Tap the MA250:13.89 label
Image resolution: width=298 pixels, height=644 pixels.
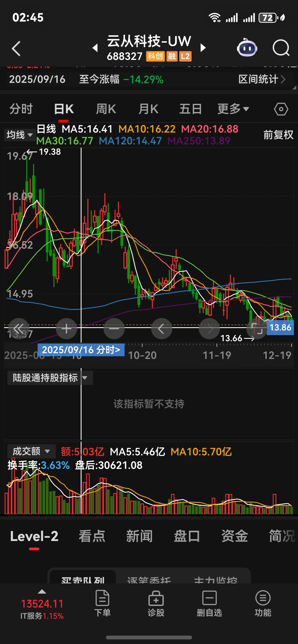pyautogui.click(x=199, y=141)
